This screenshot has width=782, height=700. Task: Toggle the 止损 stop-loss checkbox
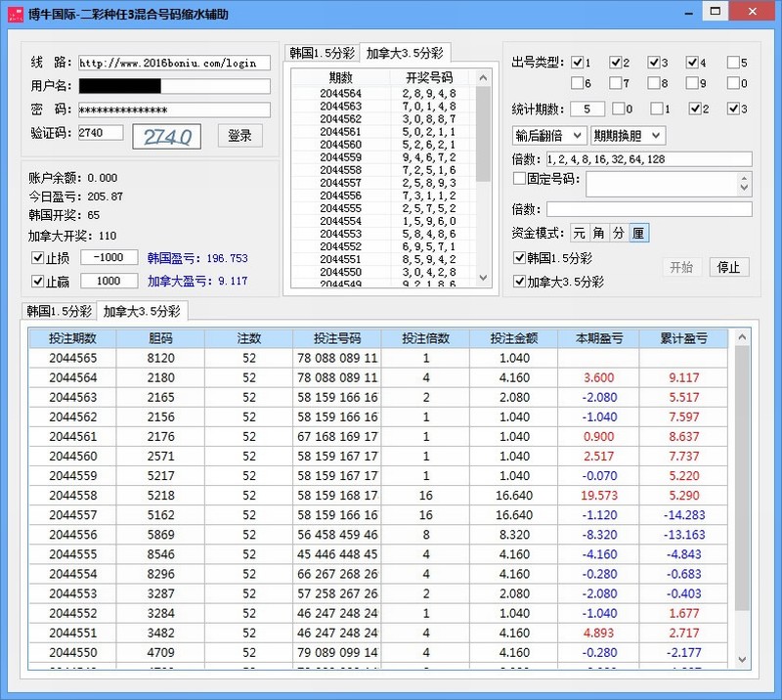tap(37, 257)
